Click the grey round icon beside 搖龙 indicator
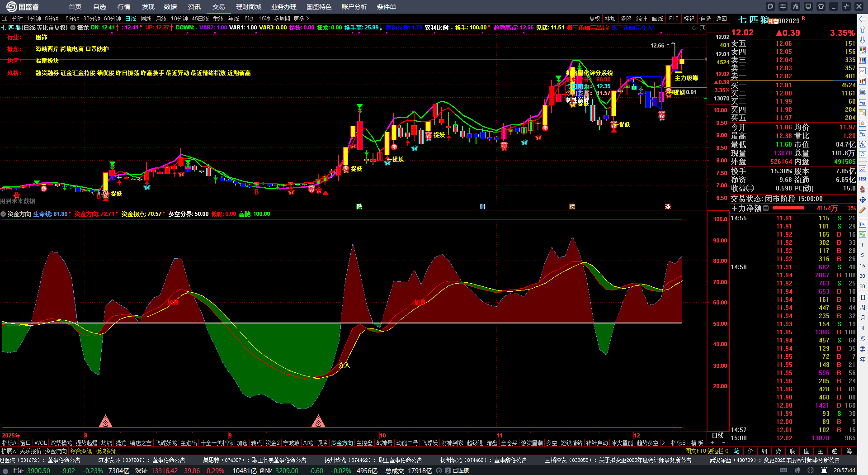The width and height of the screenshot is (868, 475). 73,28
